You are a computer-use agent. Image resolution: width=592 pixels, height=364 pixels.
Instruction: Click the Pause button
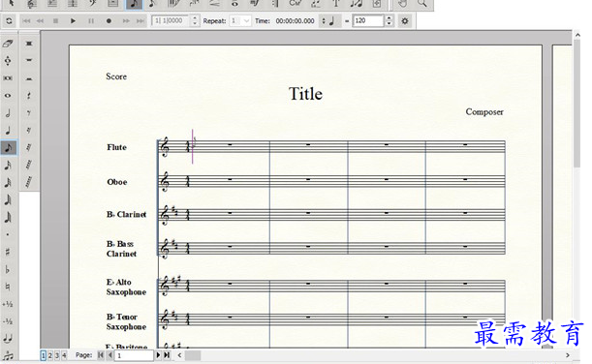click(x=91, y=21)
